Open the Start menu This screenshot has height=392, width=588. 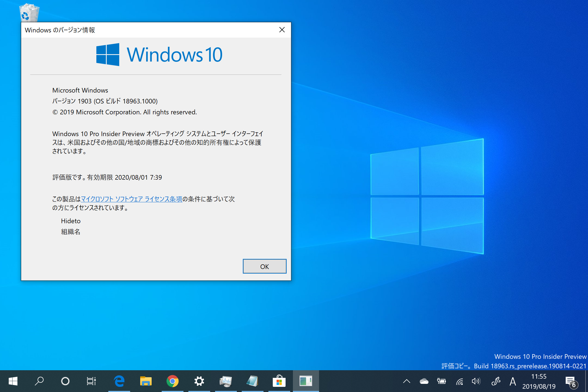pos(13,381)
